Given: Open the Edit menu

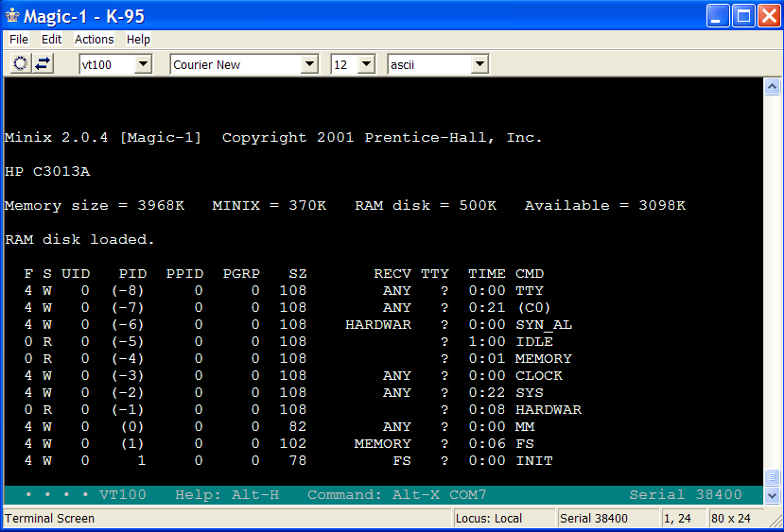Looking at the screenshot, I should pyautogui.click(x=51, y=40).
